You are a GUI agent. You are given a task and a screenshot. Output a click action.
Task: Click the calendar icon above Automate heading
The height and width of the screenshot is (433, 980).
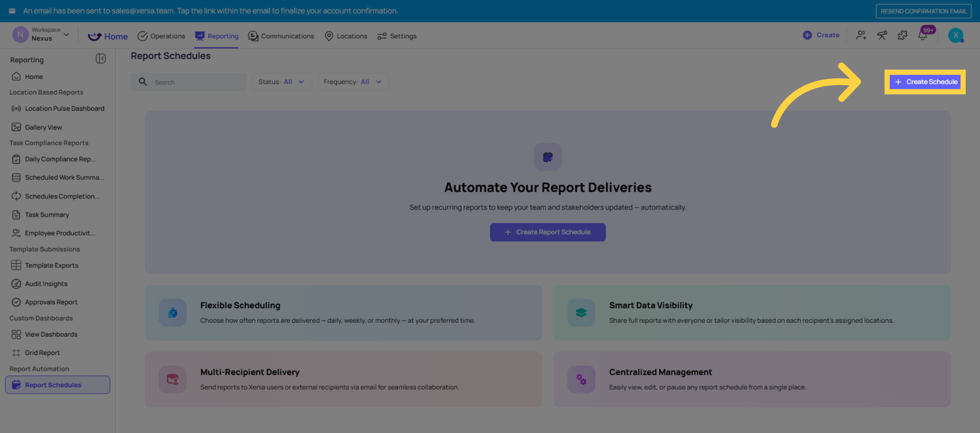[x=548, y=157]
